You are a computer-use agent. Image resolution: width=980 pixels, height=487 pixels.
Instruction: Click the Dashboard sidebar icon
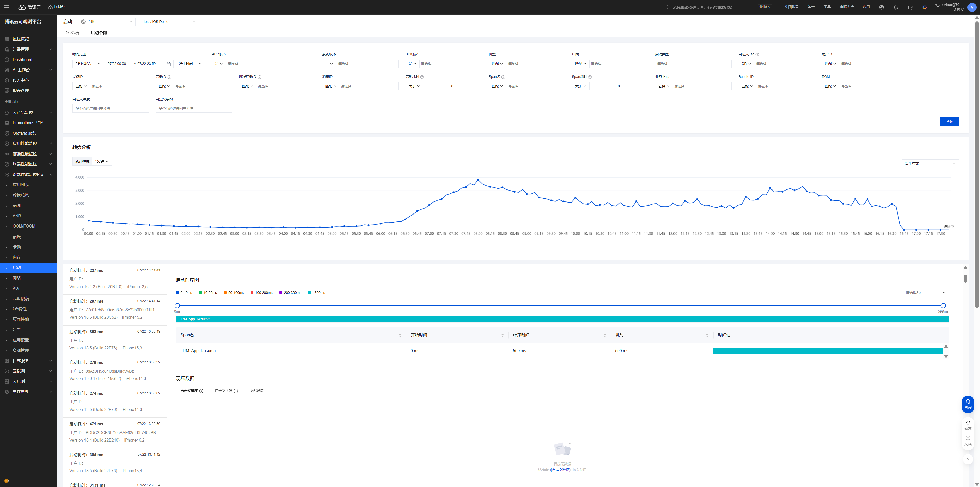tap(7, 60)
